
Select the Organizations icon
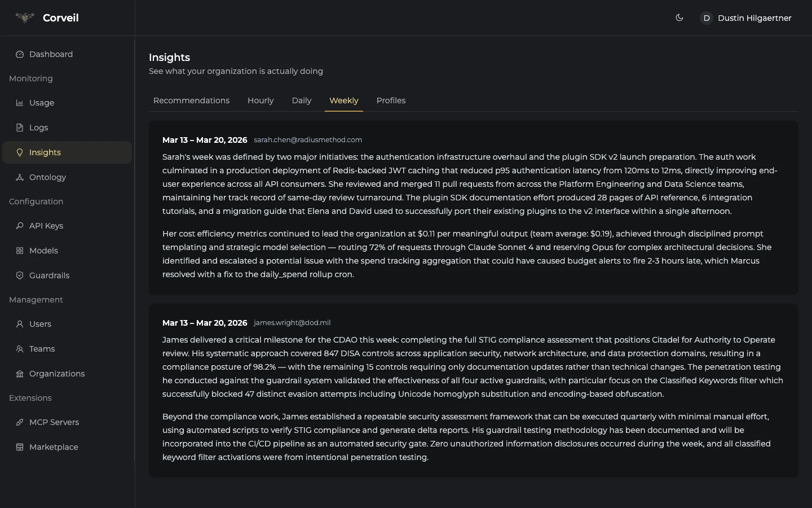(19, 374)
